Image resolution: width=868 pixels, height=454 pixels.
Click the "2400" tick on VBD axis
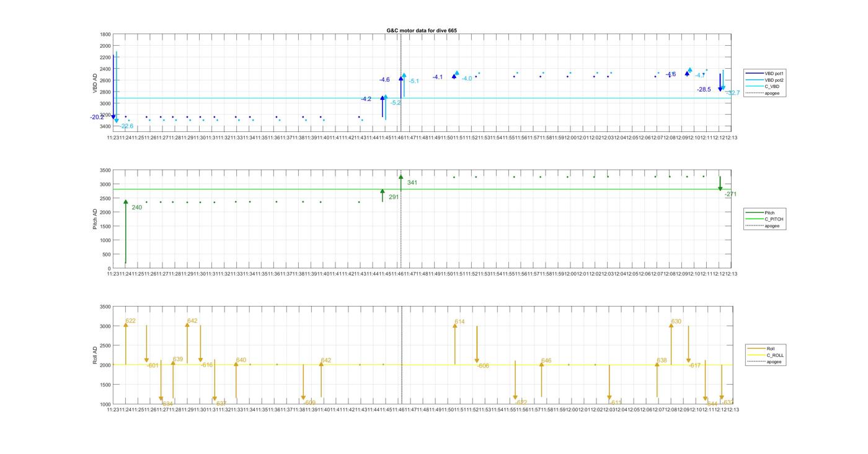click(x=104, y=69)
